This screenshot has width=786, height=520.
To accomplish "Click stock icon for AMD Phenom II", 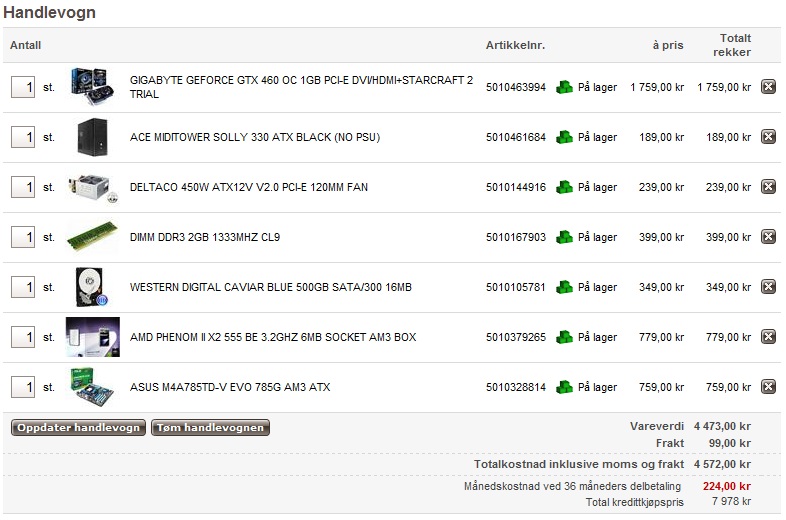I will (564, 336).
